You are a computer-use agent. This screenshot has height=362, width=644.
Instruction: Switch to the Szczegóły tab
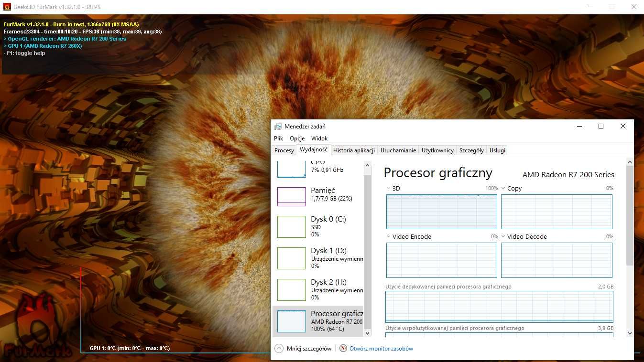tap(471, 150)
